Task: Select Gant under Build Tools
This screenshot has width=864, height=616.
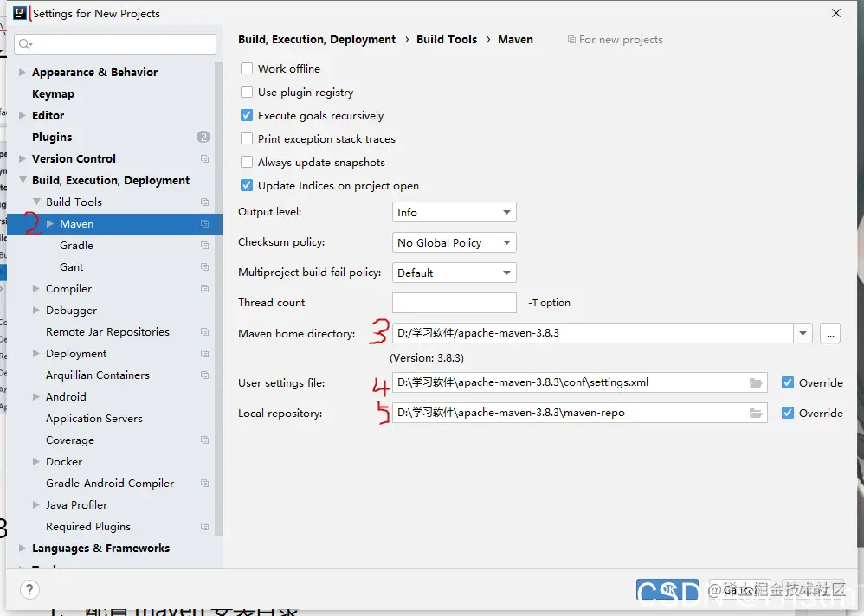Action: coord(72,267)
